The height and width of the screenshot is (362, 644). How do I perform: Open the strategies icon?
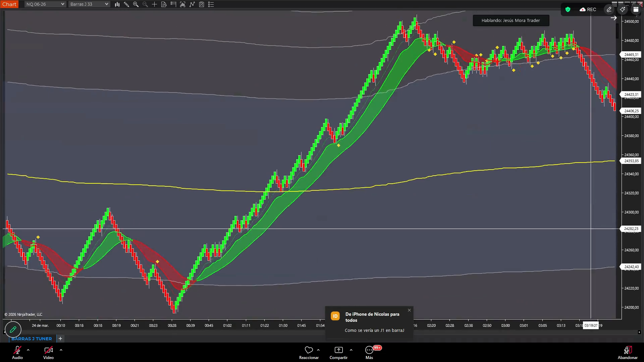click(202, 4)
